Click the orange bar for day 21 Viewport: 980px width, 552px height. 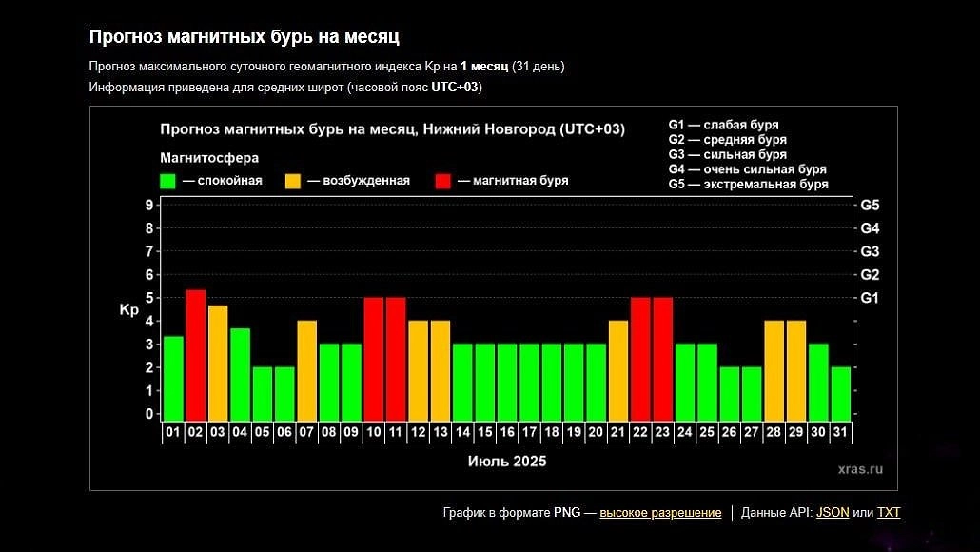[x=618, y=370]
